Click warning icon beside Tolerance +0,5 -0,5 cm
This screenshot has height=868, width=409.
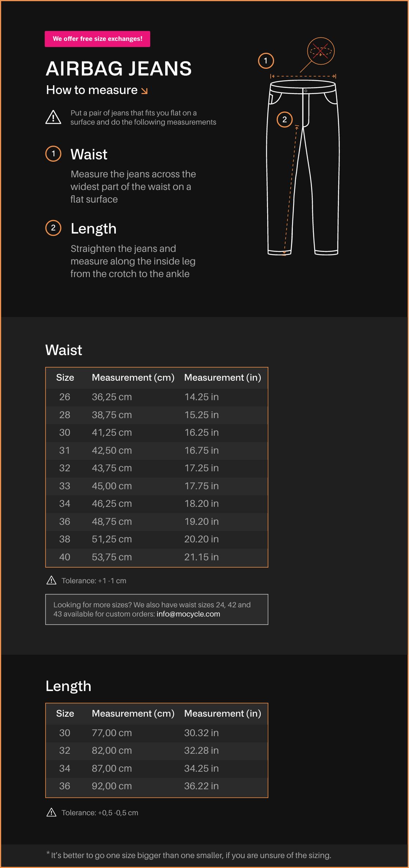click(51, 813)
